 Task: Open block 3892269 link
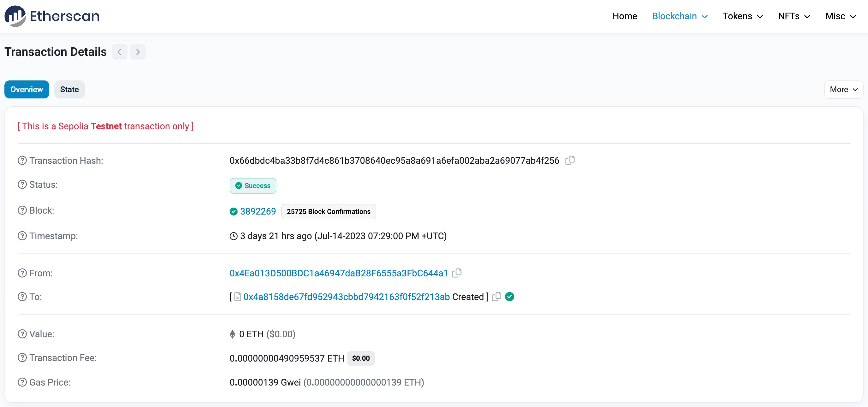coord(258,211)
